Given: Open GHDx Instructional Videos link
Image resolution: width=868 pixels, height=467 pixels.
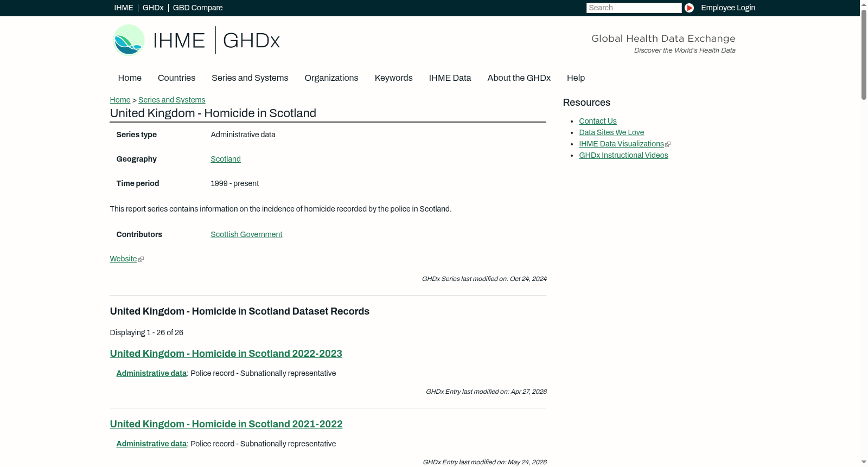Looking at the screenshot, I should pos(623,155).
